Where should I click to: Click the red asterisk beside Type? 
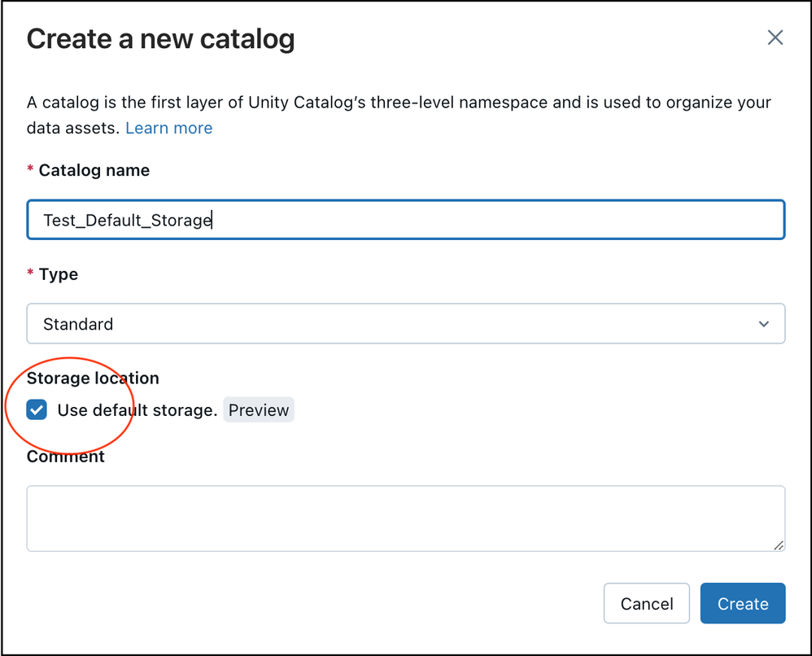31,275
